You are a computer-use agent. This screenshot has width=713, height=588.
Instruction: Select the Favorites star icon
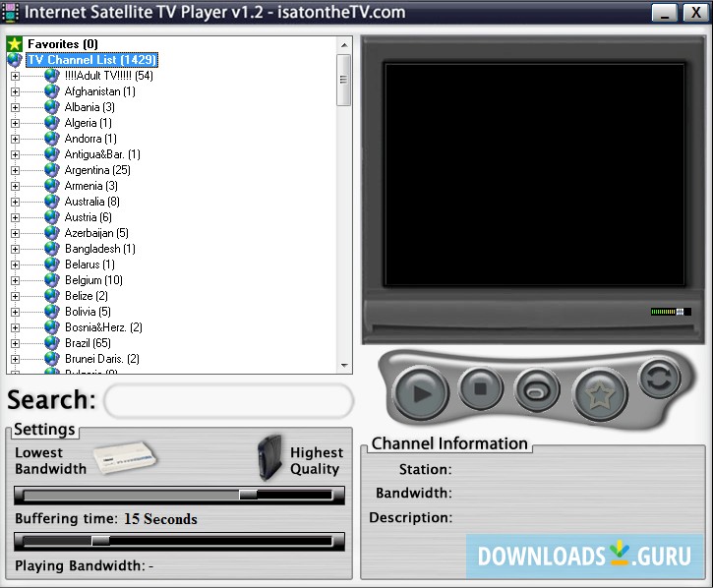tap(15, 44)
